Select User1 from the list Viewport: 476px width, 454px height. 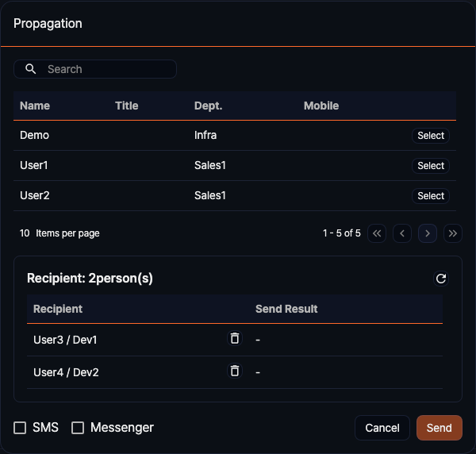tap(431, 166)
